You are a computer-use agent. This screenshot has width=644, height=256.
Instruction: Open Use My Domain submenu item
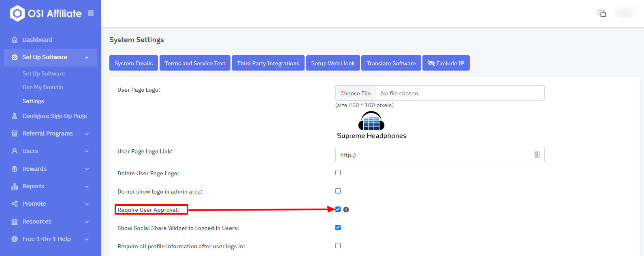pyautogui.click(x=43, y=87)
